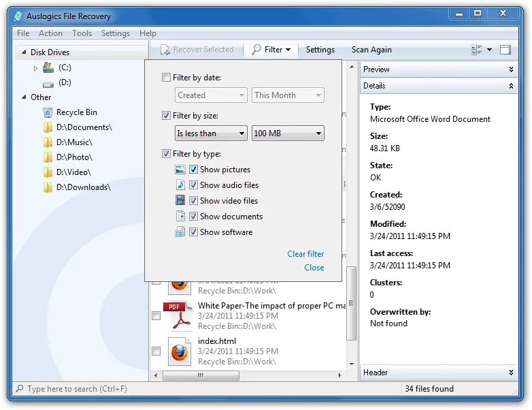This screenshot has width=532, height=410.
Task: Click the horizontal scrollbar thumb in file list
Action: (x=201, y=375)
